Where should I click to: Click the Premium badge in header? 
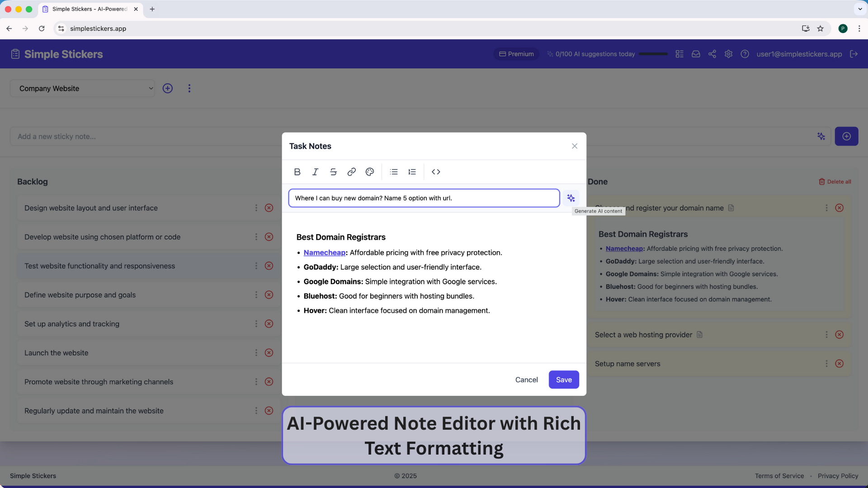(516, 54)
